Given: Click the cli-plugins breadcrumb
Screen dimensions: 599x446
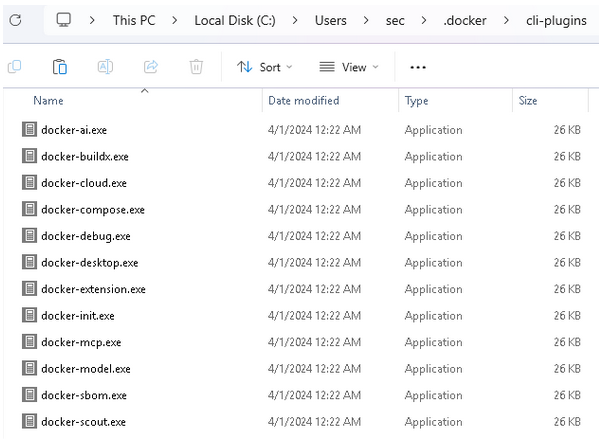Looking at the screenshot, I should click(x=556, y=20).
